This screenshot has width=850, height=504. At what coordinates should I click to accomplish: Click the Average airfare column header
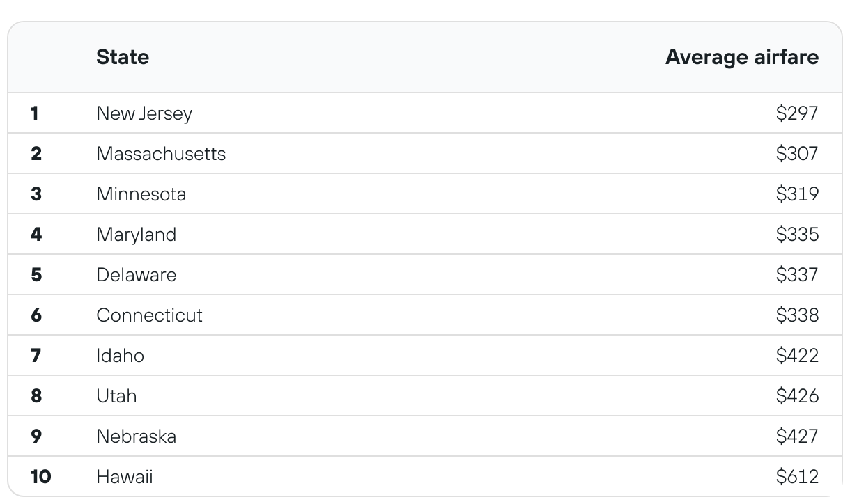pyautogui.click(x=742, y=57)
